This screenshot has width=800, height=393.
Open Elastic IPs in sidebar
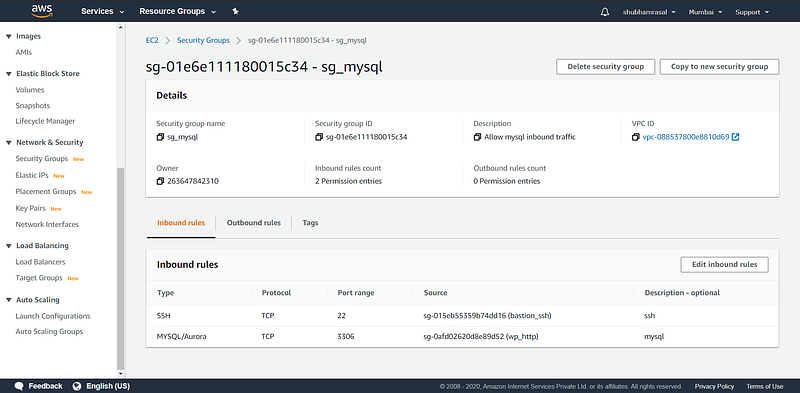(x=32, y=175)
